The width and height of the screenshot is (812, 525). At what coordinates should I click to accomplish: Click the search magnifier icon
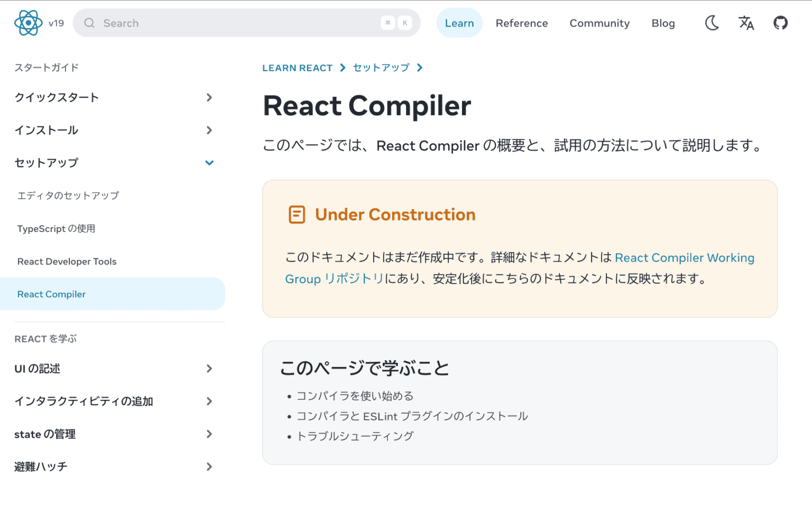pyautogui.click(x=89, y=23)
